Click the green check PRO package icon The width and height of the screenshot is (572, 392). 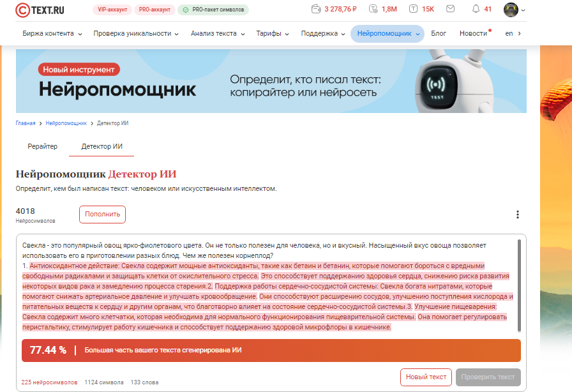point(185,10)
